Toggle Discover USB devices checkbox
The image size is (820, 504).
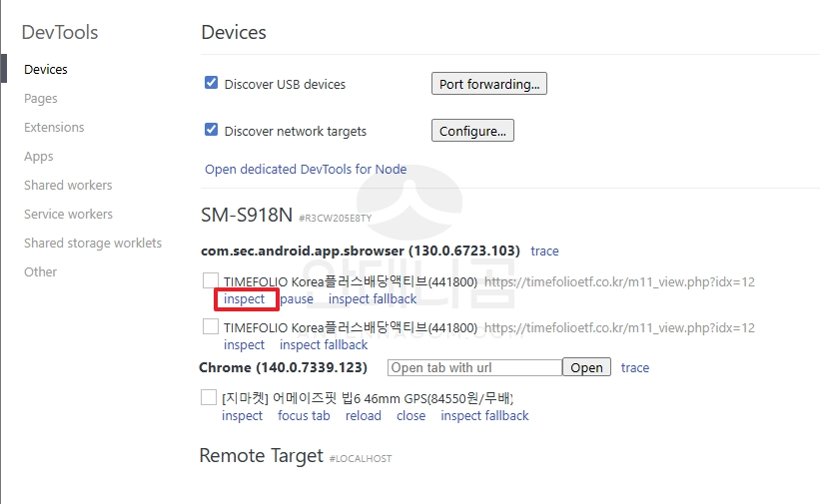click(x=212, y=83)
